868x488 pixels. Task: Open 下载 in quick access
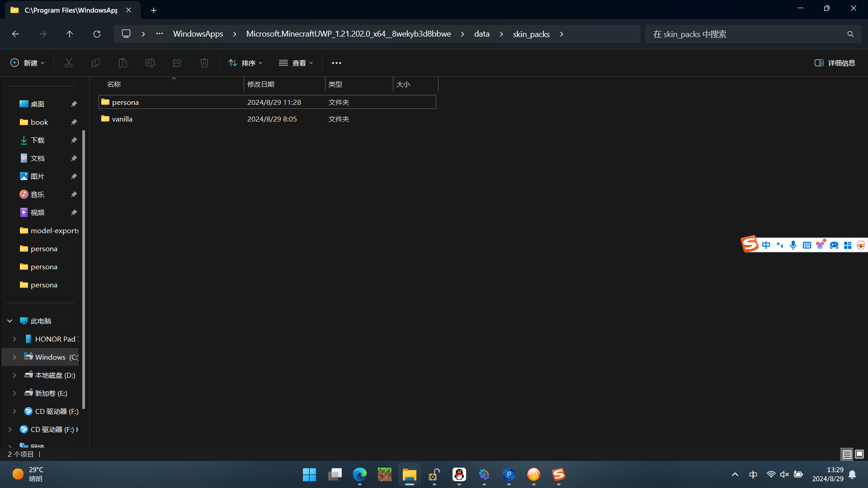point(38,140)
